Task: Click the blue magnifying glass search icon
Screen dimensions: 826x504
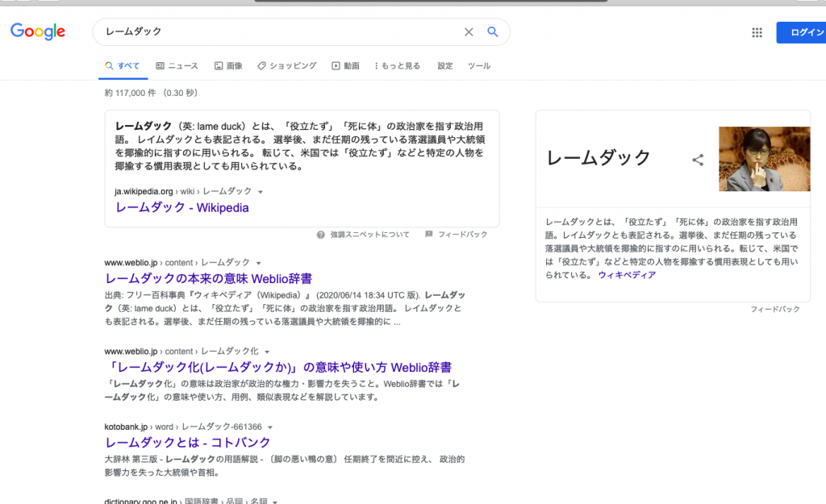Action: click(x=493, y=31)
